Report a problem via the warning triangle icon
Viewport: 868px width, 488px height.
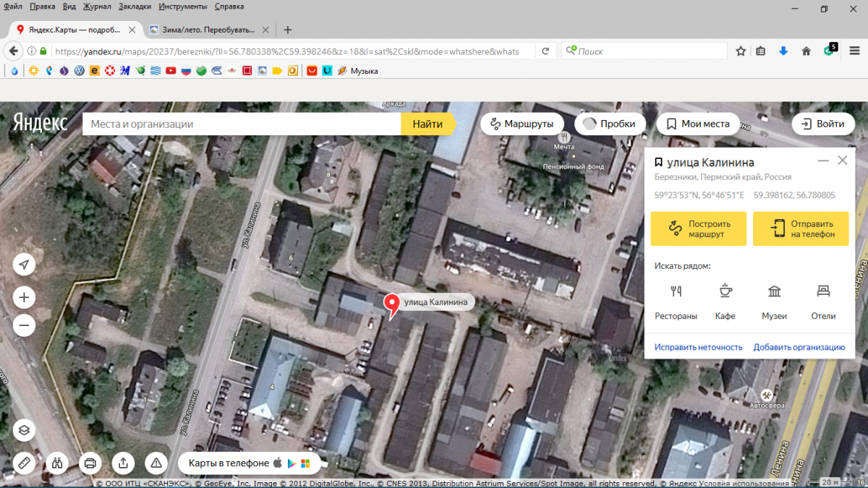[x=156, y=463]
